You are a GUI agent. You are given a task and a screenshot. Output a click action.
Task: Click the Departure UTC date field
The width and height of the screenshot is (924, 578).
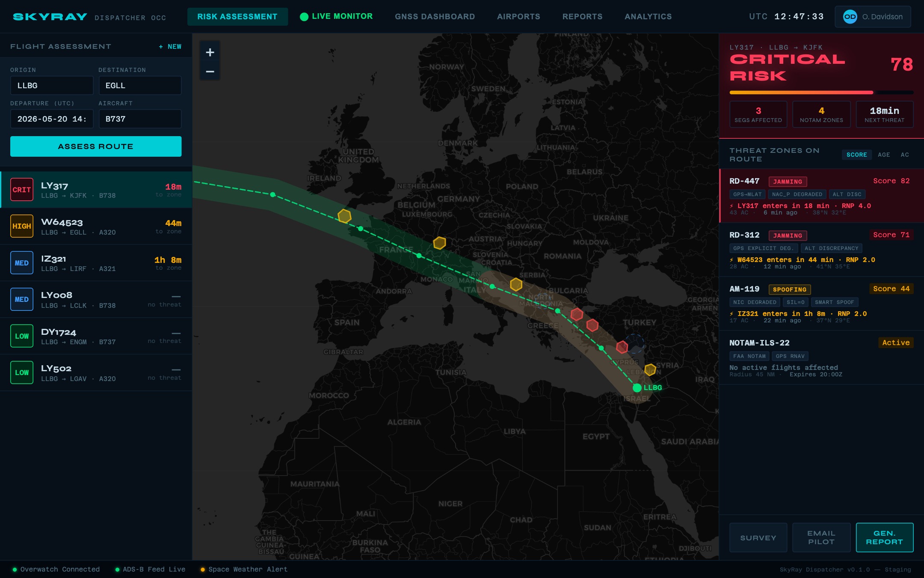(52, 119)
